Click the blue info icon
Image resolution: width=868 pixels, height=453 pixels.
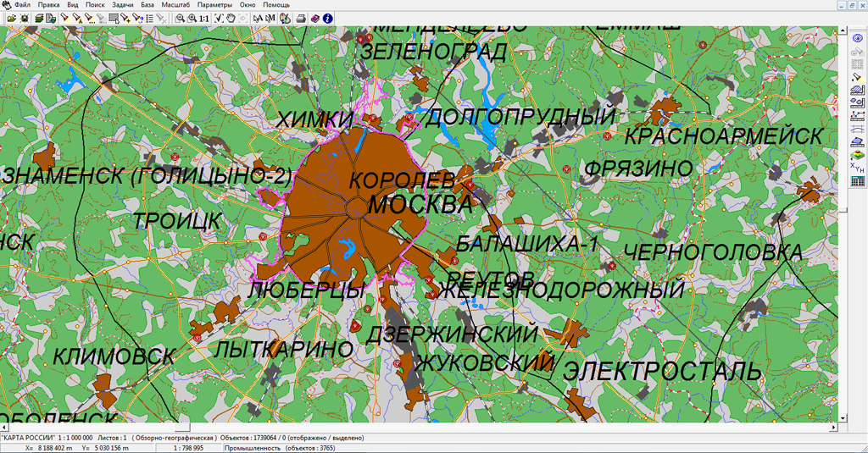pyautogui.click(x=328, y=19)
